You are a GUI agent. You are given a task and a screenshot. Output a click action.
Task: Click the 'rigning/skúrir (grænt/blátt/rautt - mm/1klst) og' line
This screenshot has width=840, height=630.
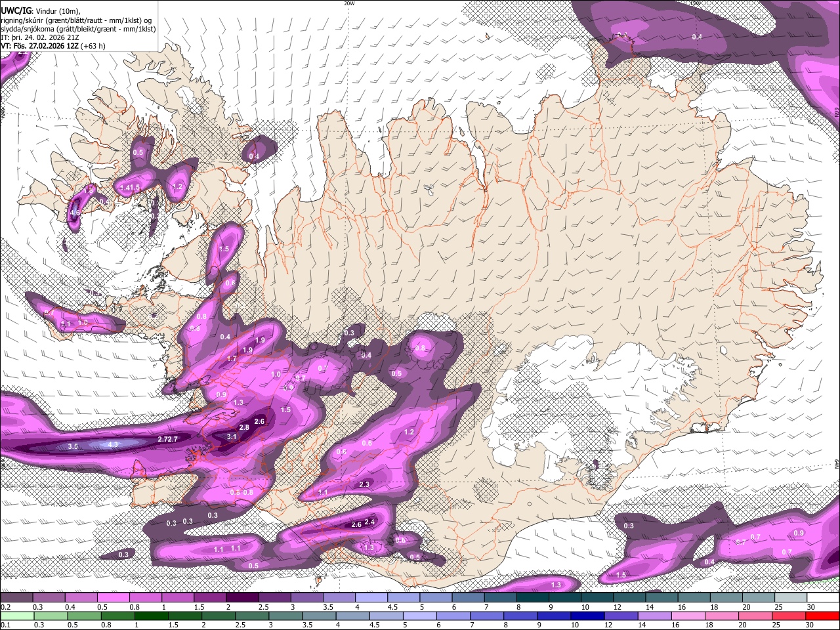77,20
